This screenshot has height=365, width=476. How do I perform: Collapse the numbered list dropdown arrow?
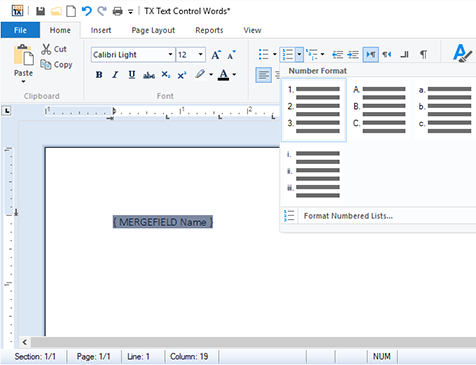(x=299, y=54)
